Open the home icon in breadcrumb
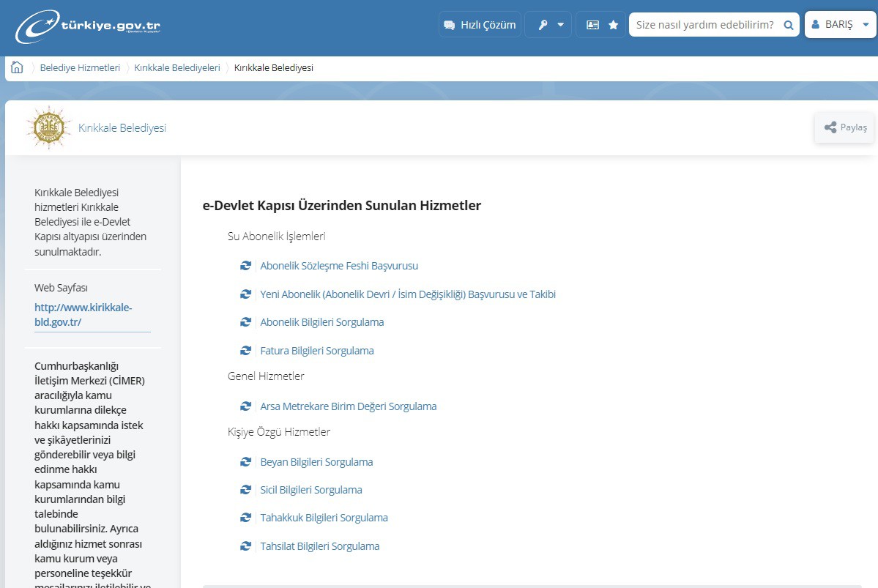This screenshot has width=878, height=588. tap(18, 68)
